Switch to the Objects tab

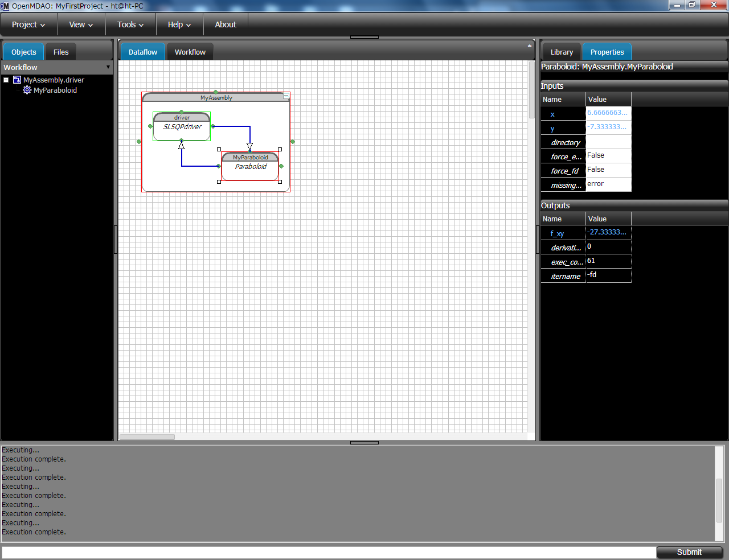[x=23, y=52]
